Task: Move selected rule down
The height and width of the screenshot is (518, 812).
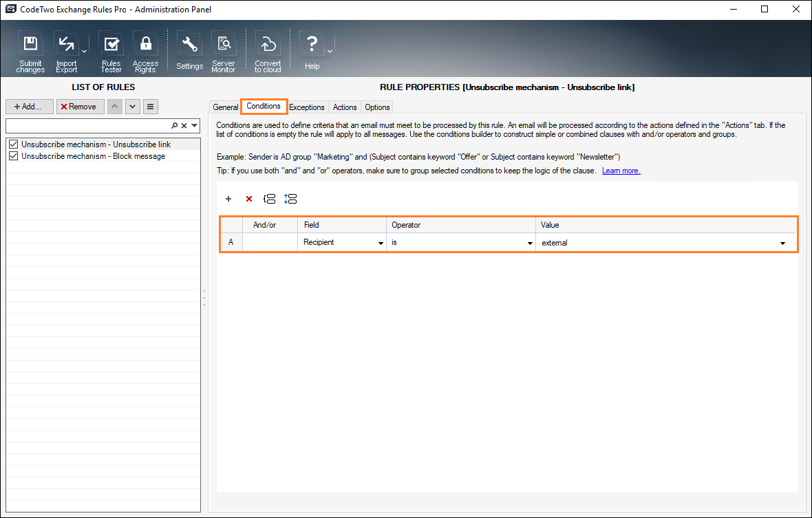Action: [x=133, y=107]
